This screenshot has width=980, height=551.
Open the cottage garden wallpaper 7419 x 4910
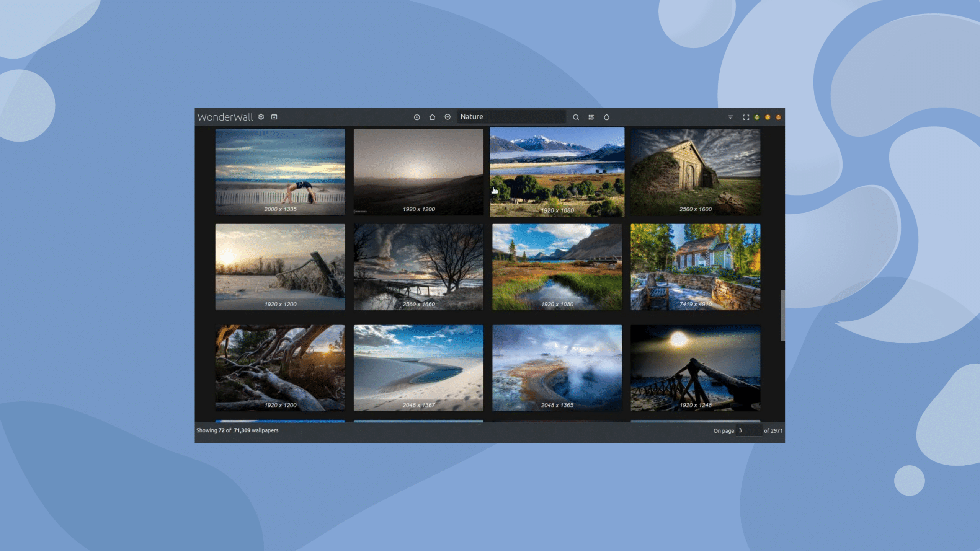696,267
